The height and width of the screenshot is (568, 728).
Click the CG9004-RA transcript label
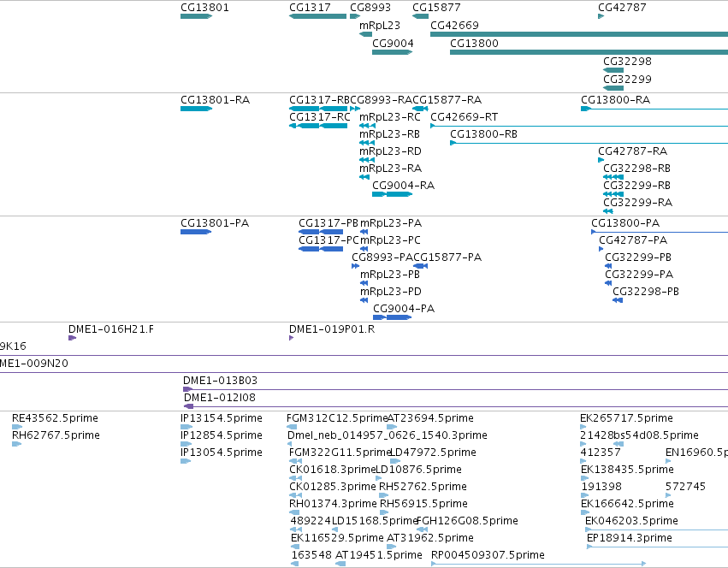coord(404,186)
